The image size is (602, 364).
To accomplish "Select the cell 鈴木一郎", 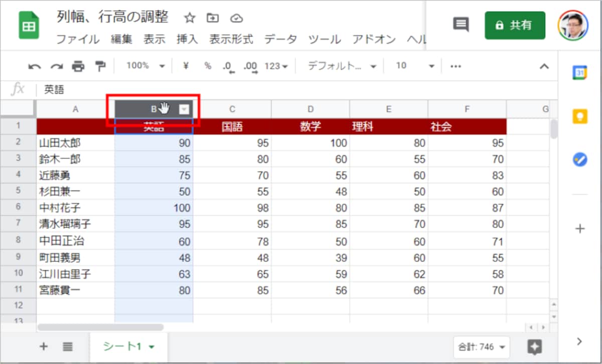I will (x=75, y=159).
